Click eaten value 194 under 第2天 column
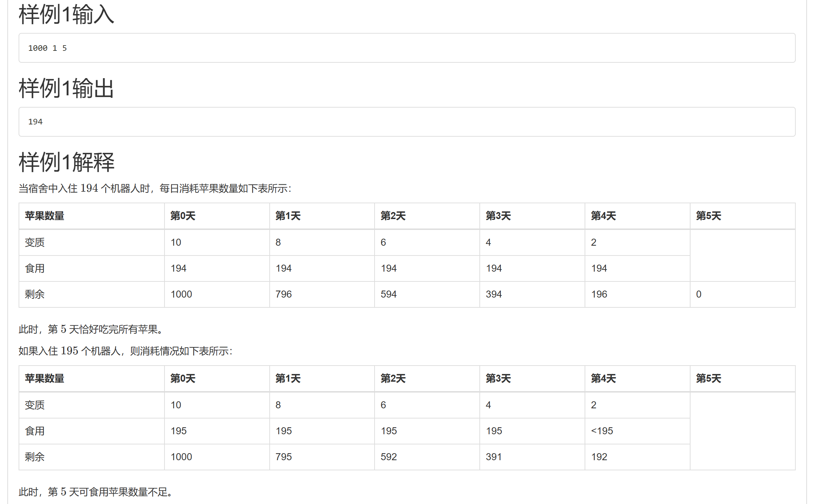The height and width of the screenshot is (504, 815). 389,268
